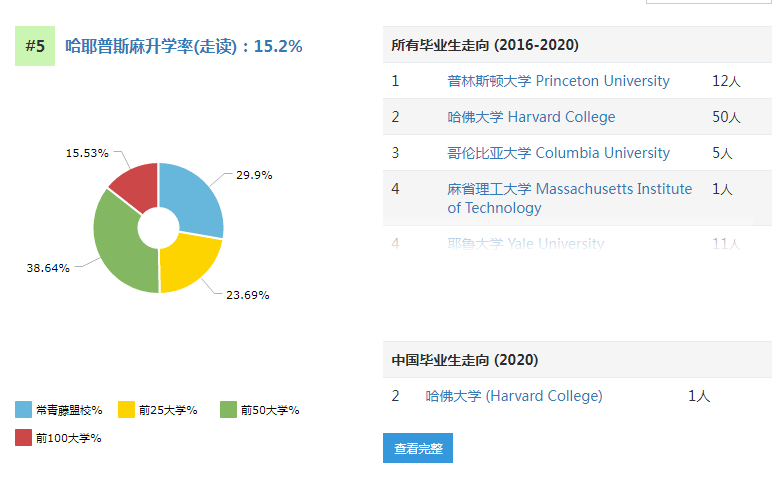Click the 哈耶普斯麻升学率 heading title

coord(183,46)
